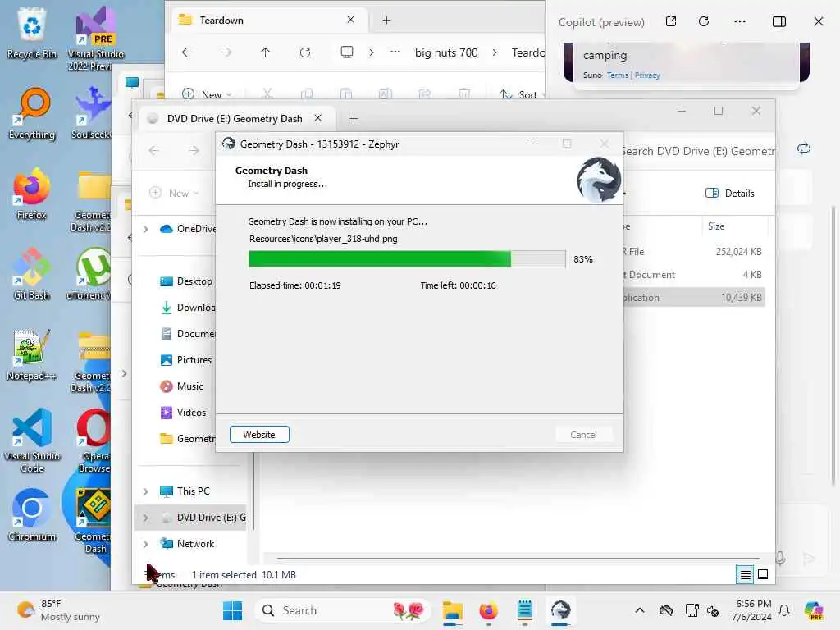Click the weather widget 85°F
This screenshot has width=840, height=630.
coord(58,610)
